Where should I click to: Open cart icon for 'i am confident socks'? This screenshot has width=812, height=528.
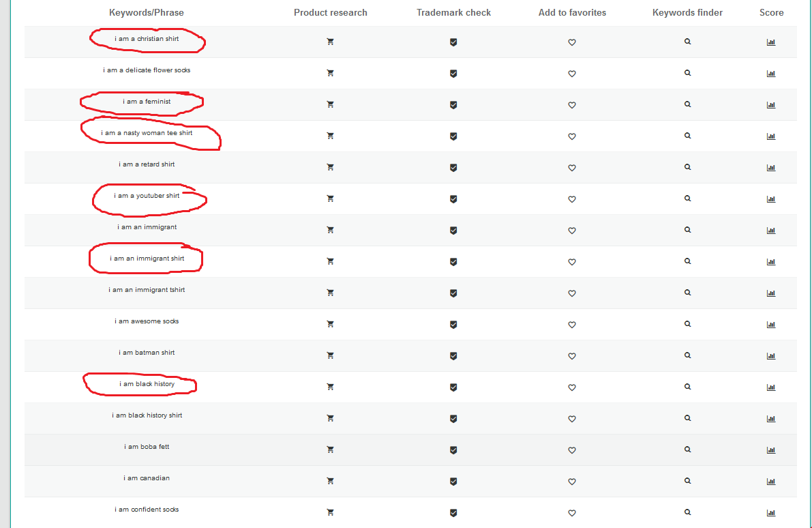(x=331, y=512)
